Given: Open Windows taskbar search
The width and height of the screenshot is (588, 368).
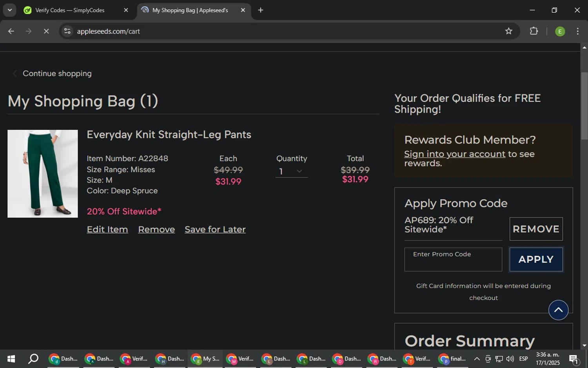Looking at the screenshot, I should point(33,359).
